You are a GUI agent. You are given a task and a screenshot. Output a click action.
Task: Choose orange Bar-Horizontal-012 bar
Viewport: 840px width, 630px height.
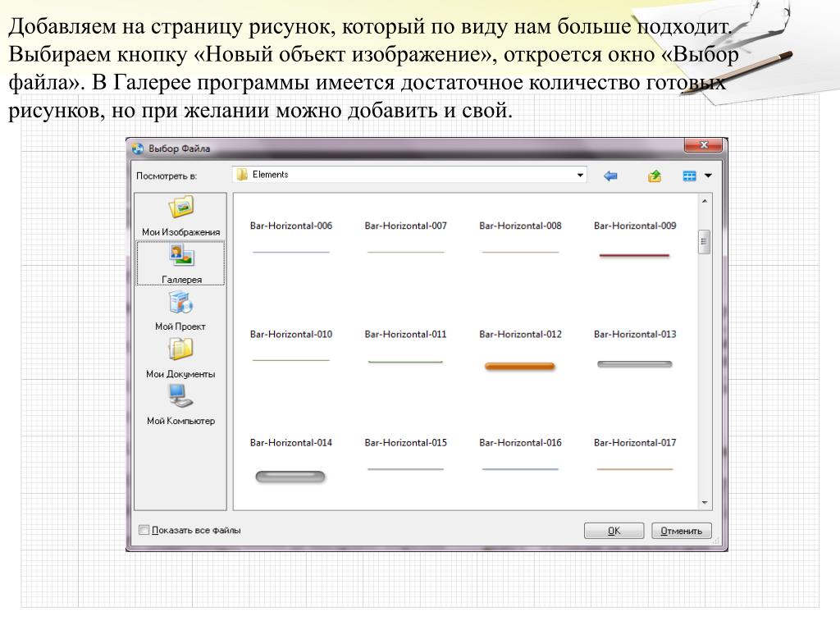point(519,367)
